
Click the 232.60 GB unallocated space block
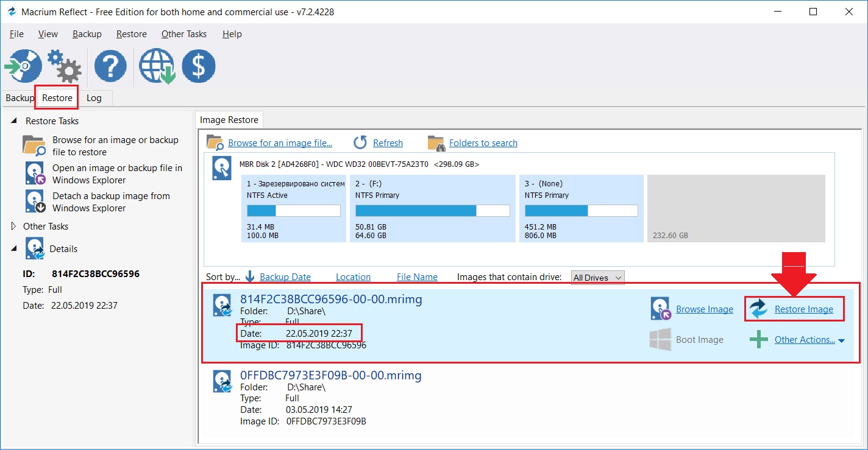pos(736,209)
